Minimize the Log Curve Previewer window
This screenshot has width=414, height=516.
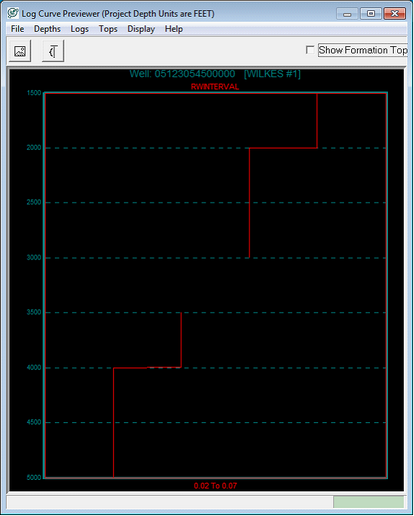[347, 14]
